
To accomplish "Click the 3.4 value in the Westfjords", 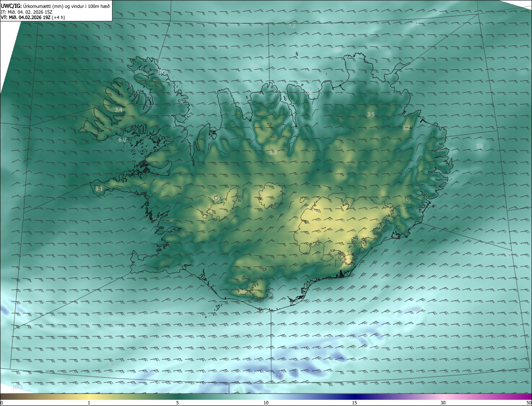I will (x=119, y=110).
